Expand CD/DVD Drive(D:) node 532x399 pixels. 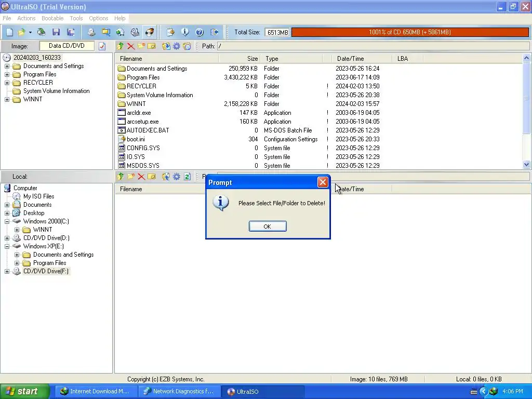[x=7, y=238]
